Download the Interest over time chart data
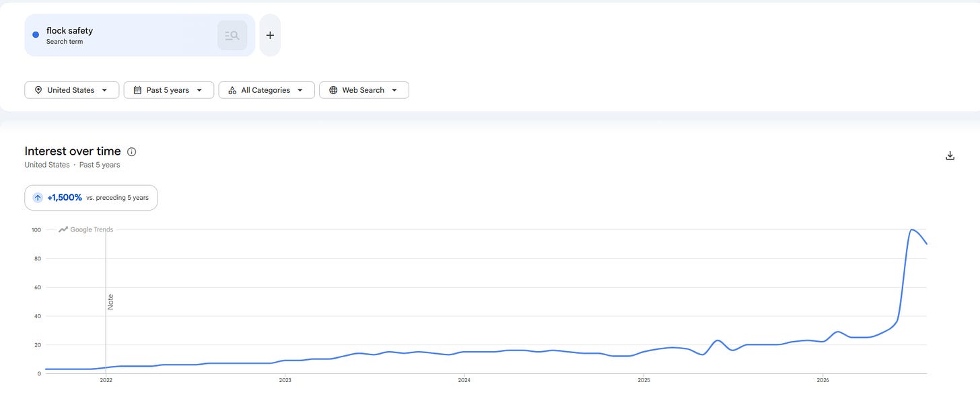Screen dimensions: 980x407 click(x=950, y=155)
